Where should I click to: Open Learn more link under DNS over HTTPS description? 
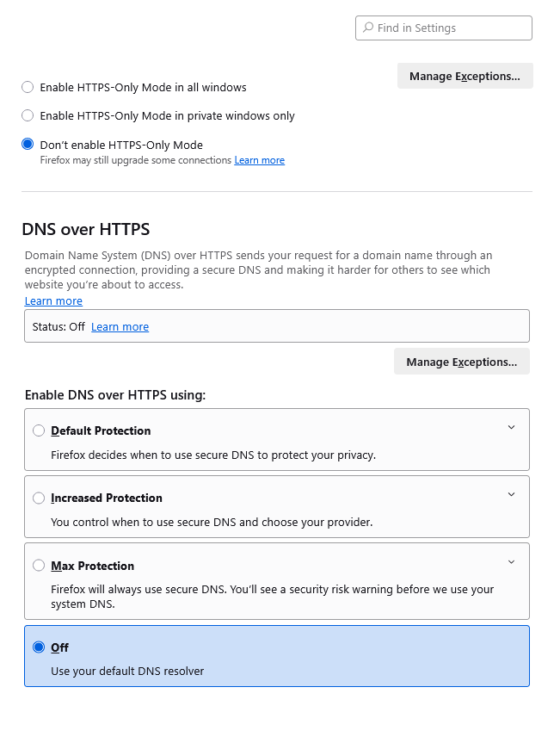coord(53,300)
